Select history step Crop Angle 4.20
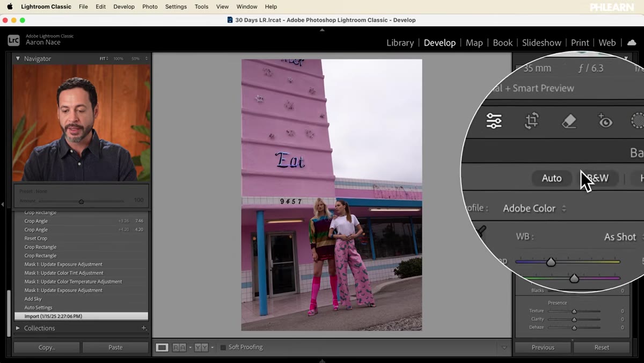 81,230
